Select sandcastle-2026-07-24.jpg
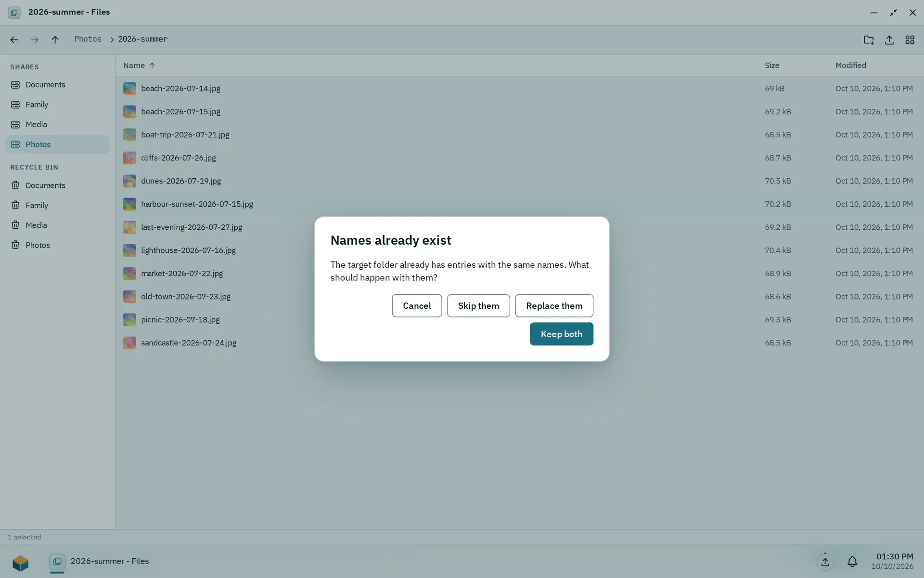924x578 pixels. coord(519,343)
